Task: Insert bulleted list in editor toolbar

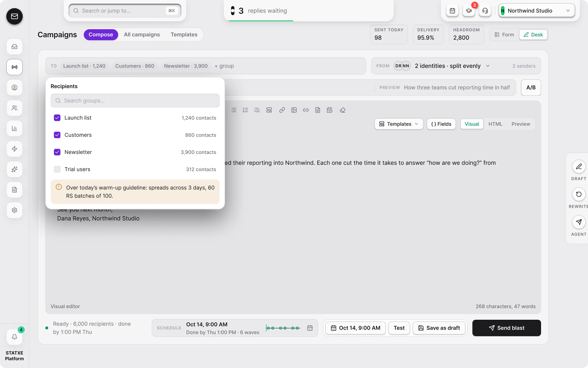Action: (x=234, y=110)
